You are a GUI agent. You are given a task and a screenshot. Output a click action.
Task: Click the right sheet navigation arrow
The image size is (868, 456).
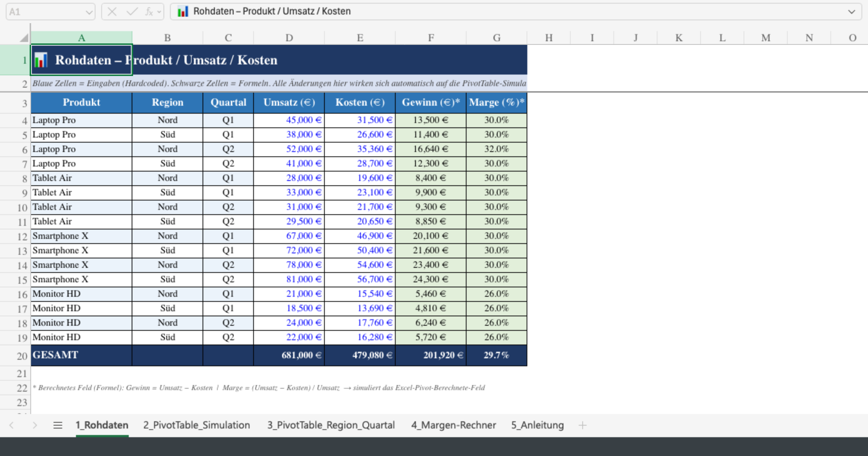click(x=35, y=425)
